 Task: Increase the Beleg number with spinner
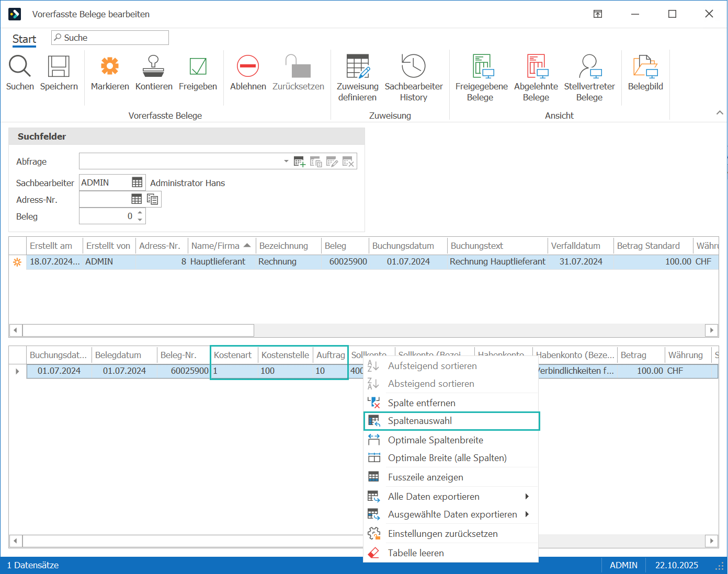click(140, 212)
